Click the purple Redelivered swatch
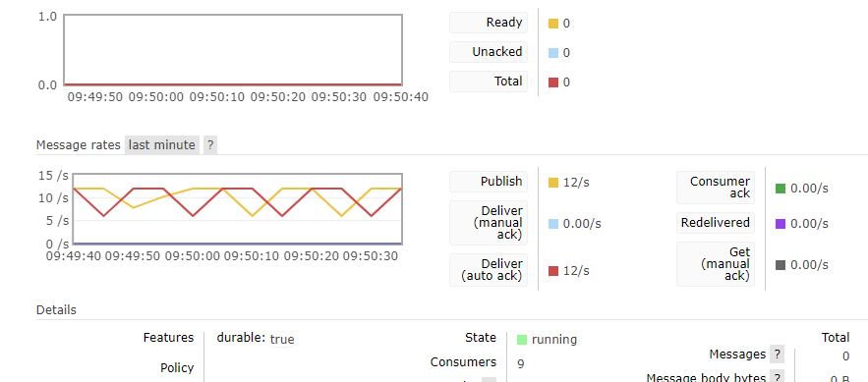Viewport: 868px width, 382px height. coord(781,224)
